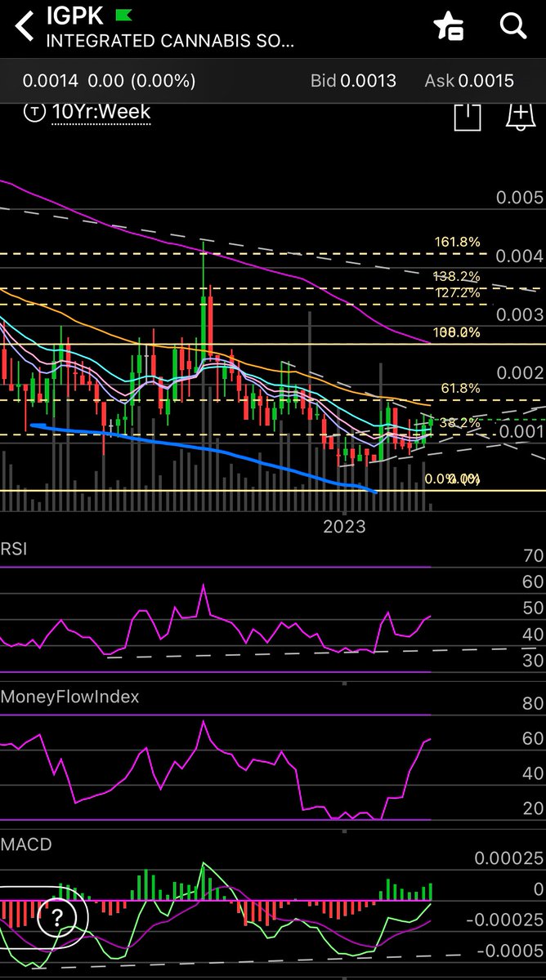Open the RSI indicator label

[14, 548]
